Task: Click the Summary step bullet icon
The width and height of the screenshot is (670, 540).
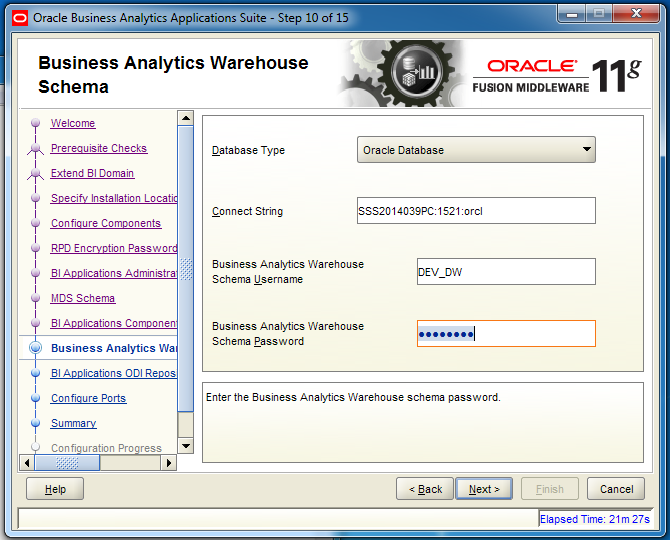Action: click(35, 423)
